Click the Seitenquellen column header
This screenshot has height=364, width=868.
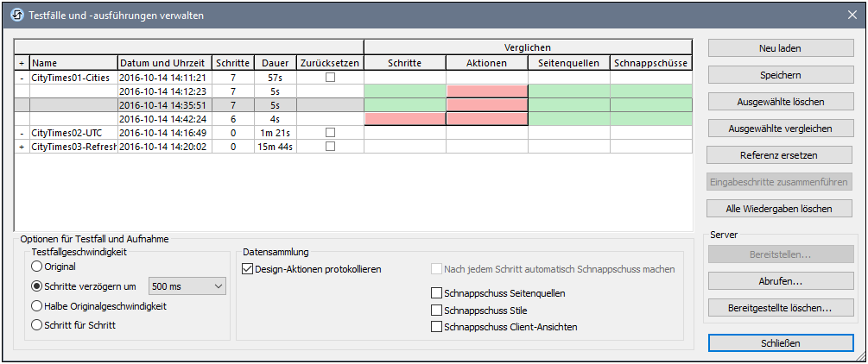tap(568, 63)
